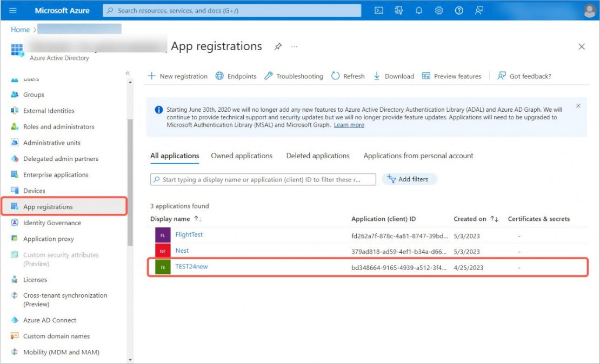Click Got feedback?

tap(524, 76)
